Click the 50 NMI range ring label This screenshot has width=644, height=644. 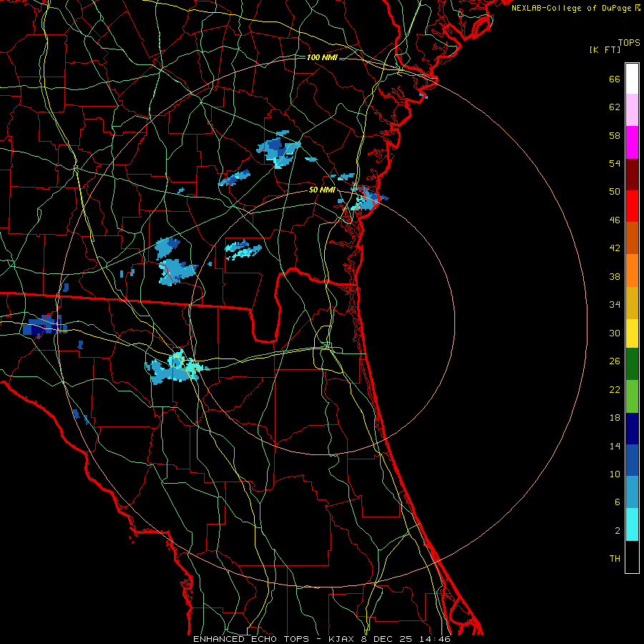(x=322, y=190)
